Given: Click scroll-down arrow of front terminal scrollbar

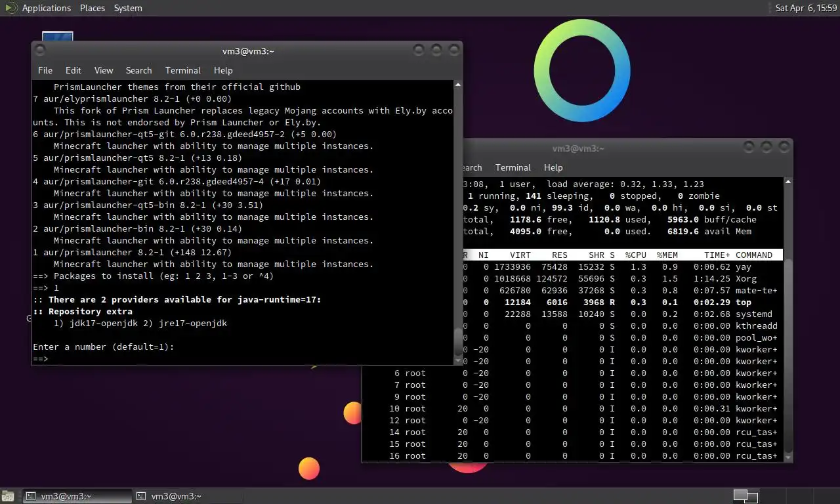Looking at the screenshot, I should 458,360.
